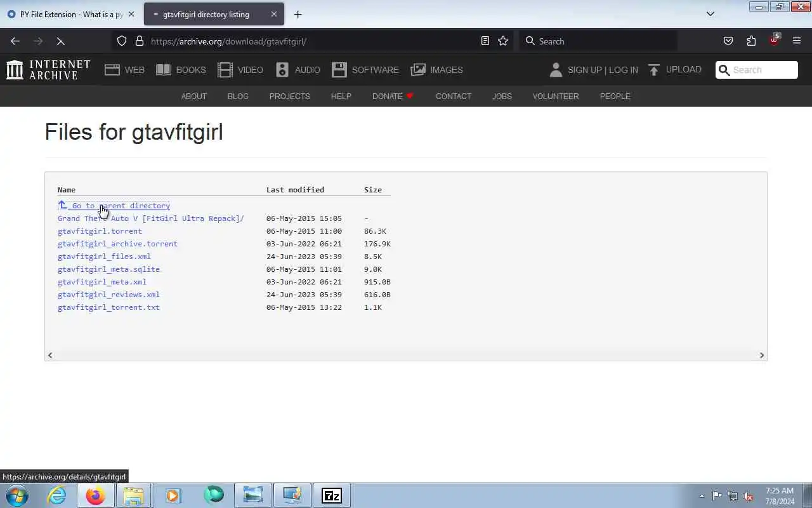Launch Internet Explorer from the taskbar

click(x=57, y=495)
